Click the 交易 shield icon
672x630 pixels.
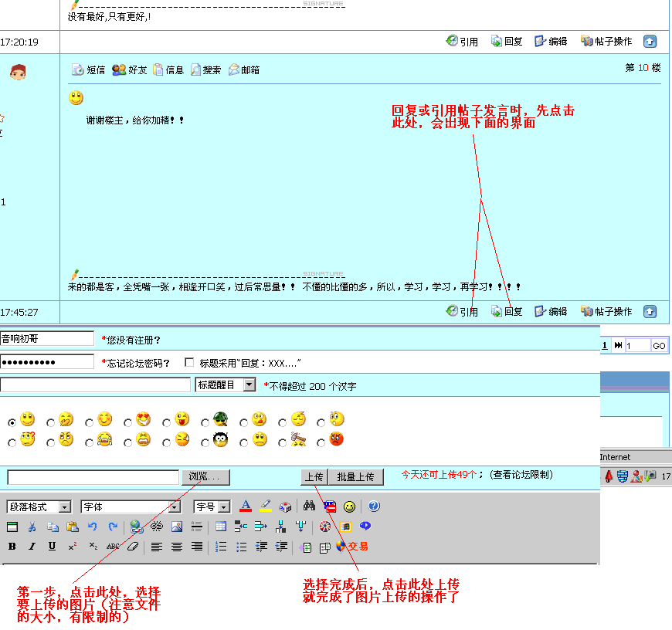click(352, 547)
